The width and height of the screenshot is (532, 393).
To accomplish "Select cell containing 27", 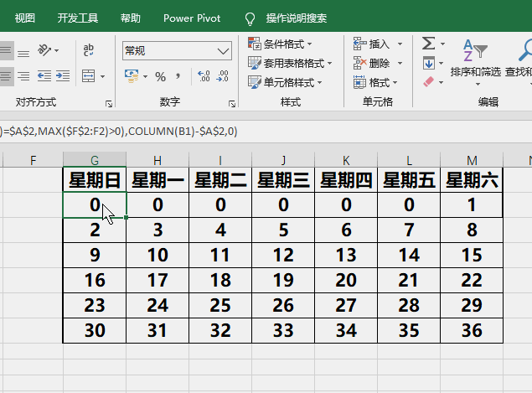I will click(346, 306).
